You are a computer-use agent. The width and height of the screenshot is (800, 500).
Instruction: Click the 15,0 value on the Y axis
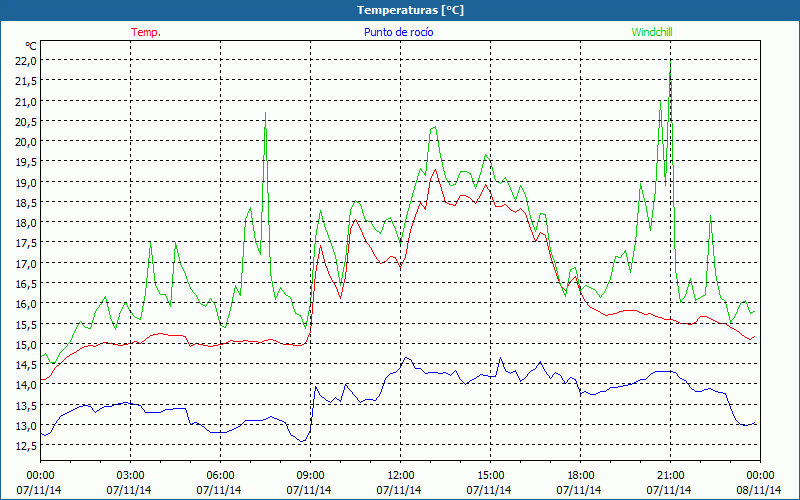[x=27, y=344]
